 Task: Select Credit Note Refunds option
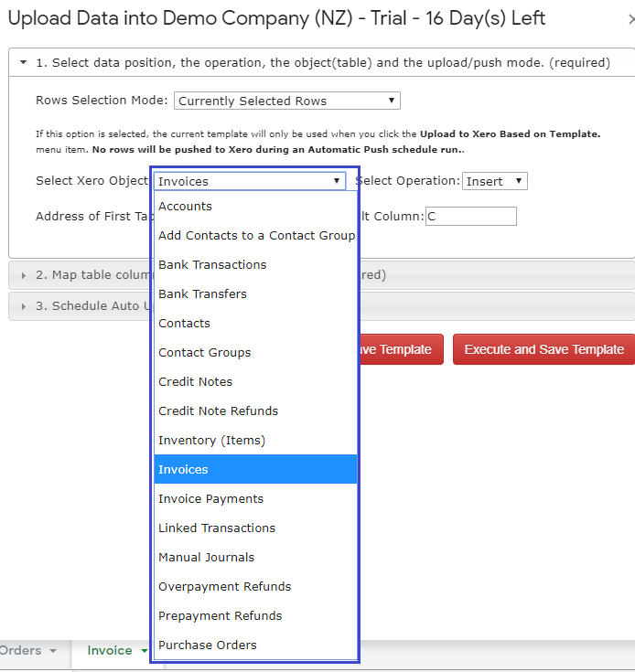255,411
